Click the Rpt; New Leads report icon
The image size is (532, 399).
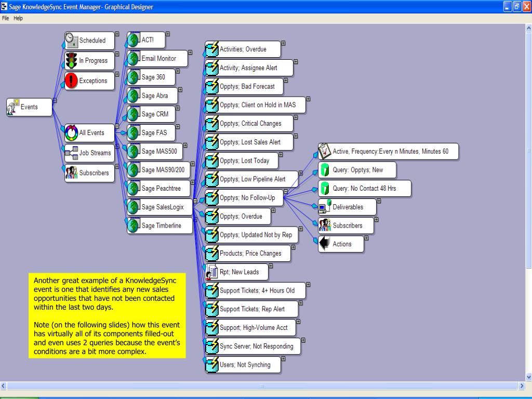(x=212, y=272)
